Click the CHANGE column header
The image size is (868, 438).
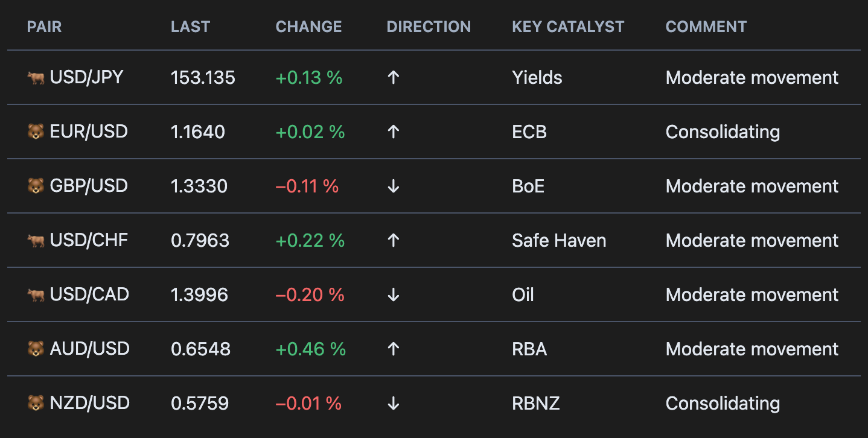[x=308, y=27]
